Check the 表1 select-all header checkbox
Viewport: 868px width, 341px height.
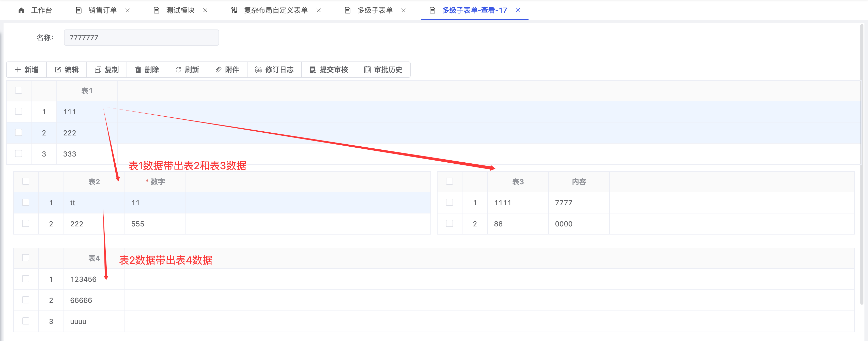click(x=19, y=90)
